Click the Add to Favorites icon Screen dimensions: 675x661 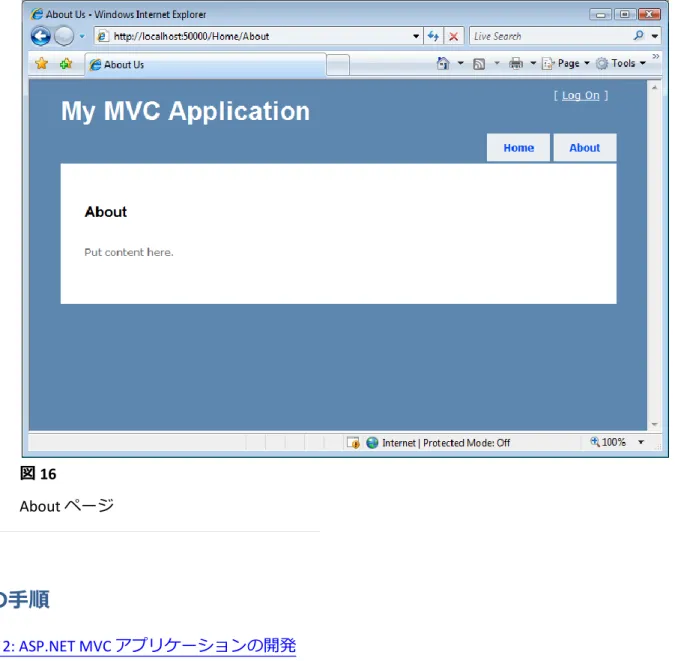tap(66, 64)
